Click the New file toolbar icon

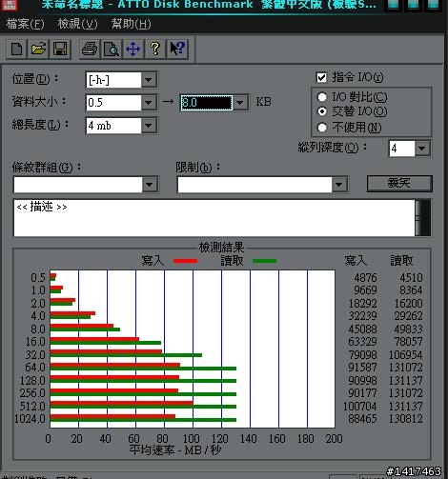tap(16, 49)
